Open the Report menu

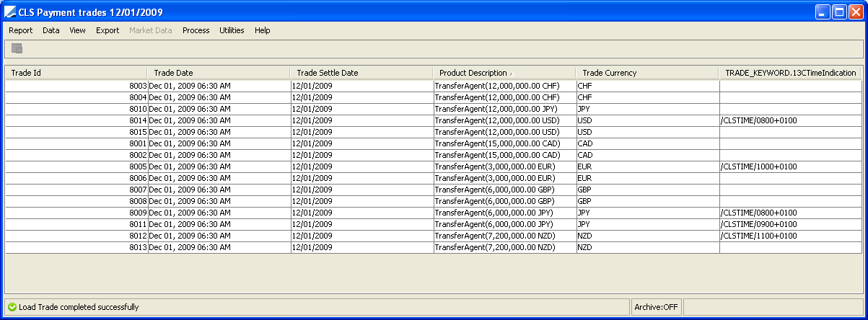20,30
